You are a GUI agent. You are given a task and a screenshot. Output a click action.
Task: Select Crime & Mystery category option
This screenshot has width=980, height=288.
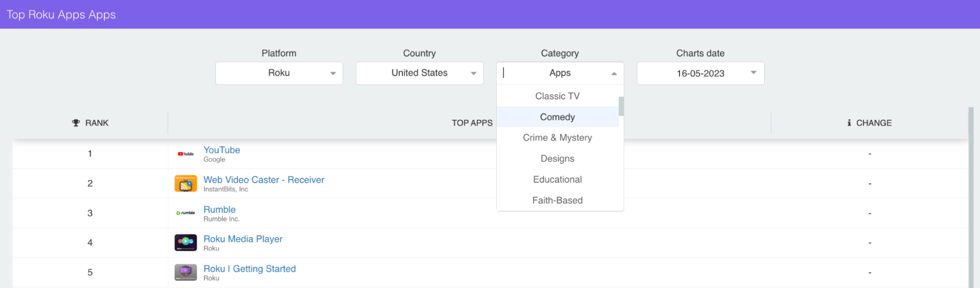(557, 138)
